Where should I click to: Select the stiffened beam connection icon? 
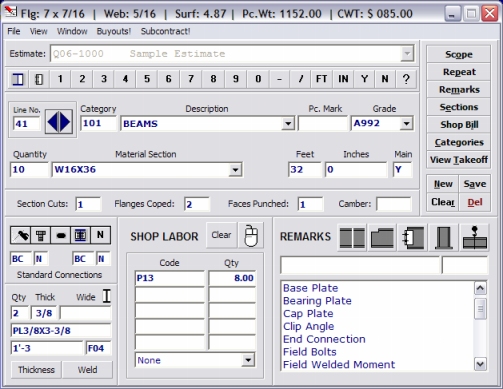[80, 236]
